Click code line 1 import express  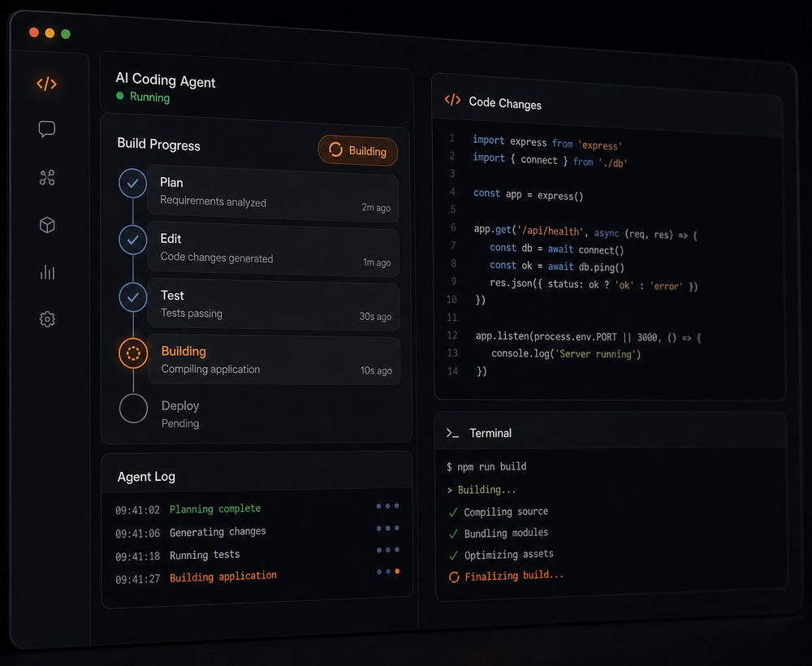click(547, 142)
